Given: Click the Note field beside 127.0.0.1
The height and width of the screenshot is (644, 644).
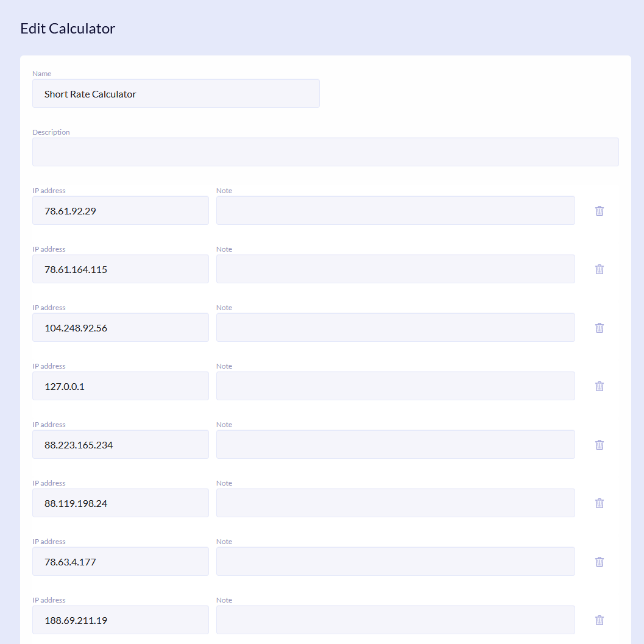Looking at the screenshot, I should point(395,386).
